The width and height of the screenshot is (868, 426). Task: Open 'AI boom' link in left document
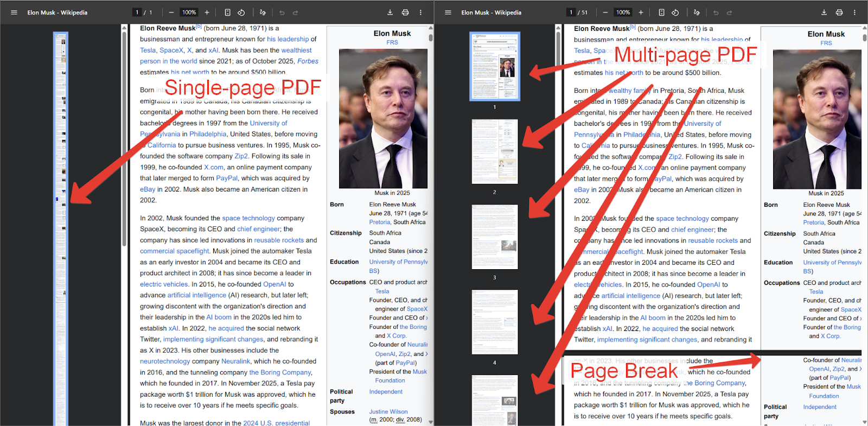click(219, 317)
